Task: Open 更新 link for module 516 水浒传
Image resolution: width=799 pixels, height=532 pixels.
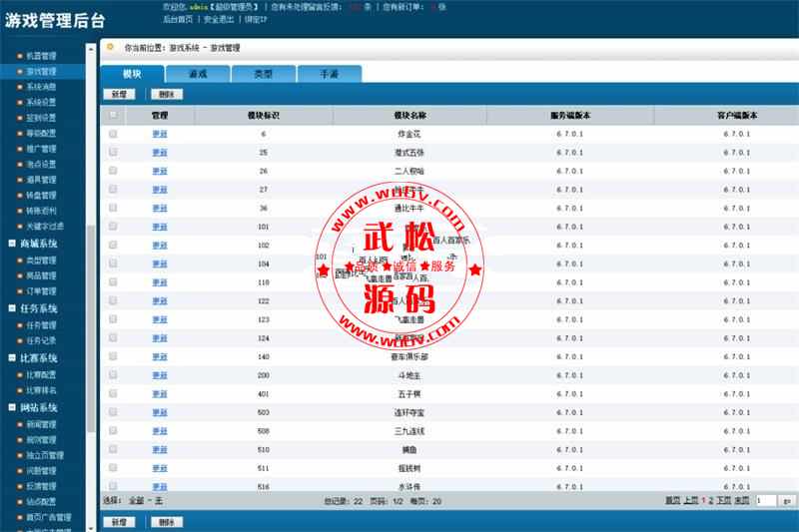Action: click(x=160, y=487)
